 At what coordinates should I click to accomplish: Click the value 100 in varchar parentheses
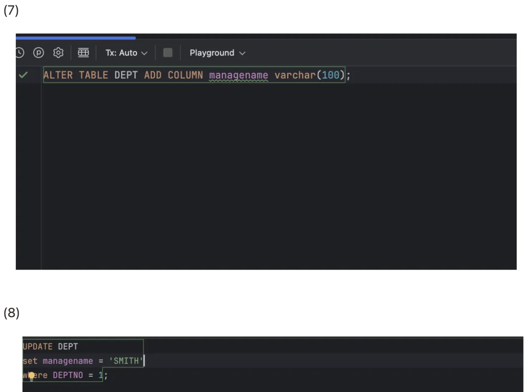[331, 75]
